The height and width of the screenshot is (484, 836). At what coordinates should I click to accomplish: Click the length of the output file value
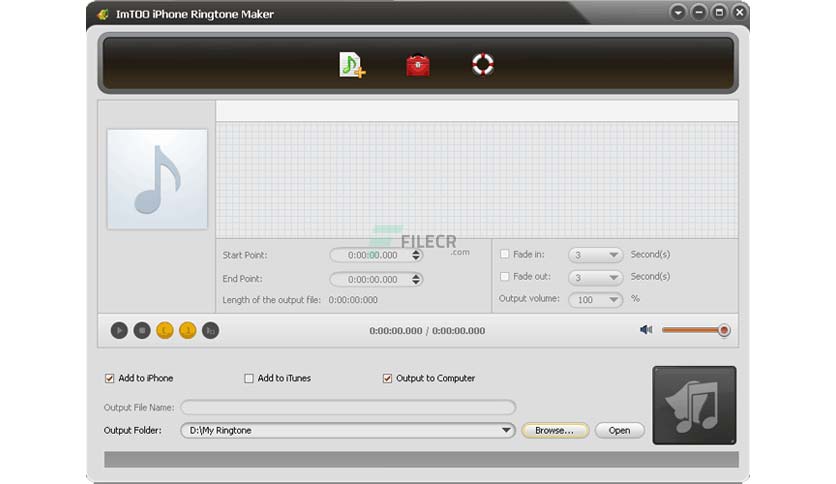pos(353,300)
